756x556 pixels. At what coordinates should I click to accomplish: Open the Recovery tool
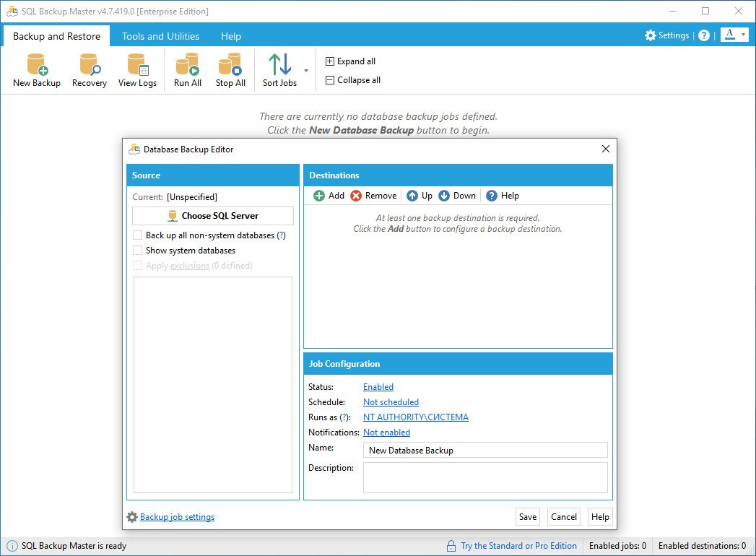[x=90, y=71]
